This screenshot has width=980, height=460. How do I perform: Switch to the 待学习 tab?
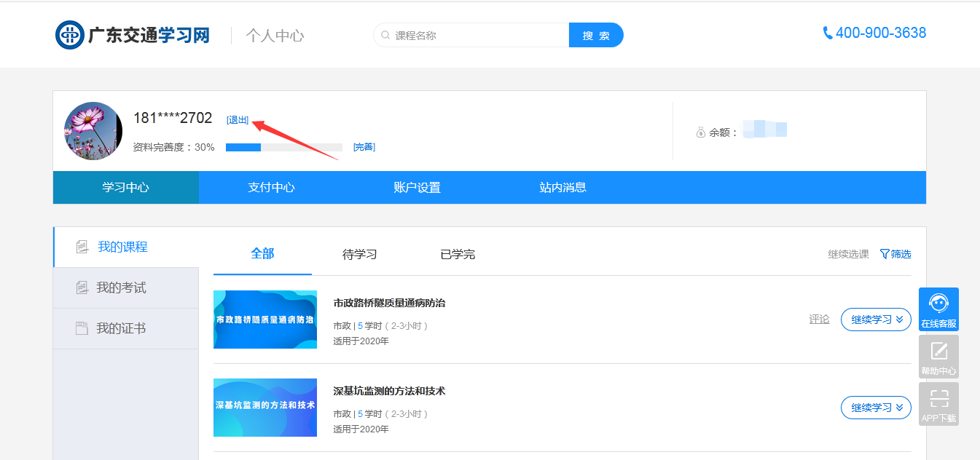point(359,255)
